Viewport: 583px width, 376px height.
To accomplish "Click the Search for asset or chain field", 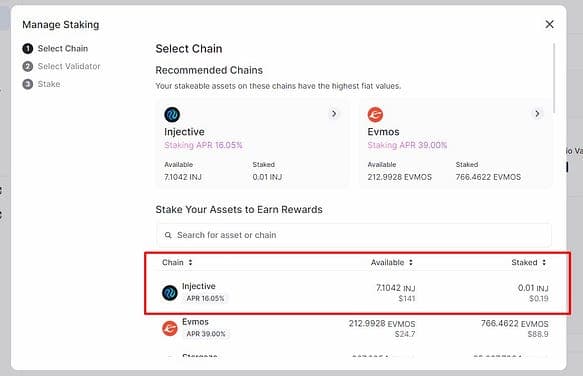I will click(x=354, y=235).
